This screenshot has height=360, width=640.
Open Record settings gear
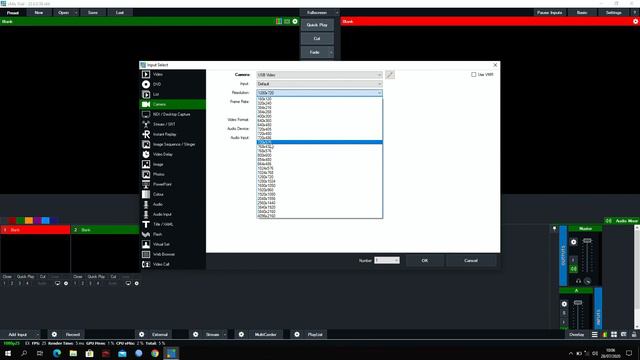coord(54,334)
